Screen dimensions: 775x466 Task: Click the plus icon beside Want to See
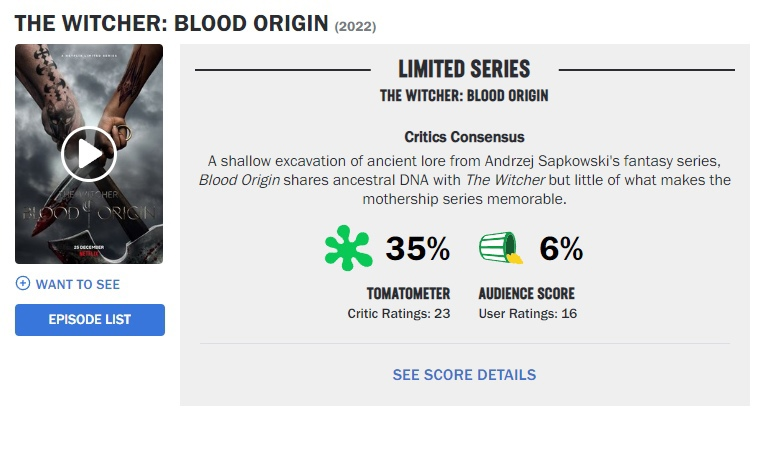23,284
